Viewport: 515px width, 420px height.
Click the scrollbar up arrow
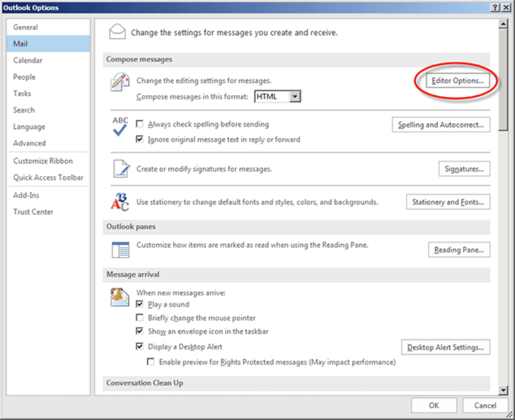(503, 24)
